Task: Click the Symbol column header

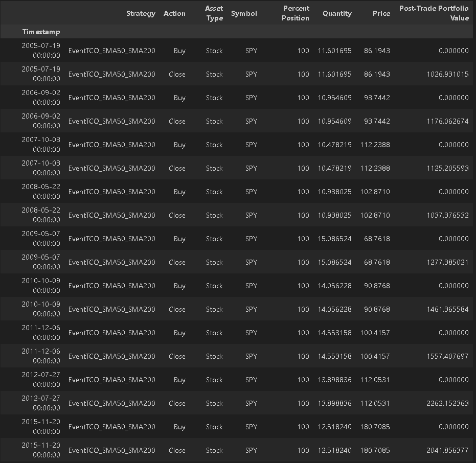Action: click(244, 13)
